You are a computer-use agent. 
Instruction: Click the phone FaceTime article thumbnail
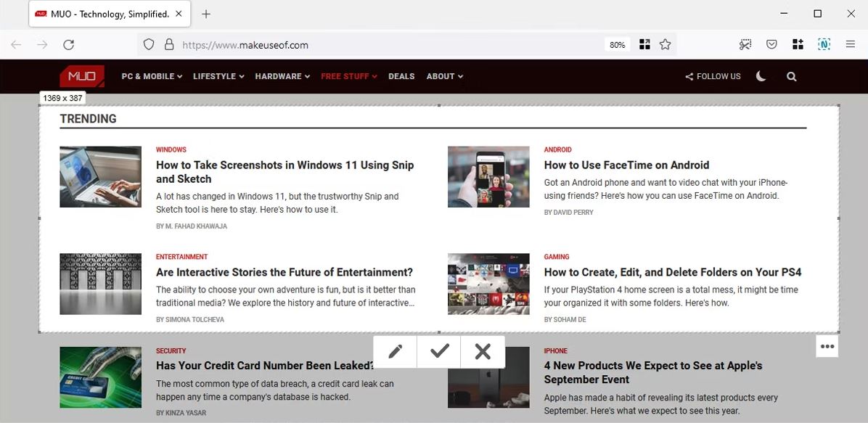pyautogui.click(x=488, y=176)
